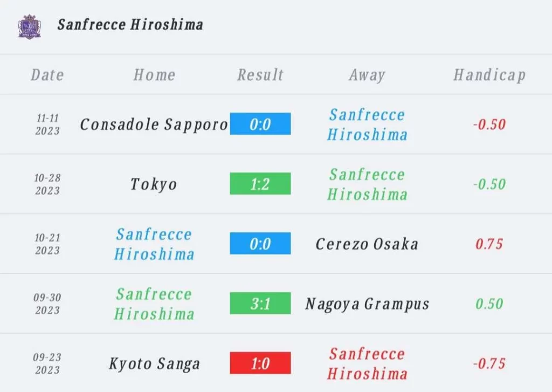This screenshot has height=392, width=552.
Task: Open the 0:0 result against Consadole Sapporo
Action: pyautogui.click(x=260, y=123)
